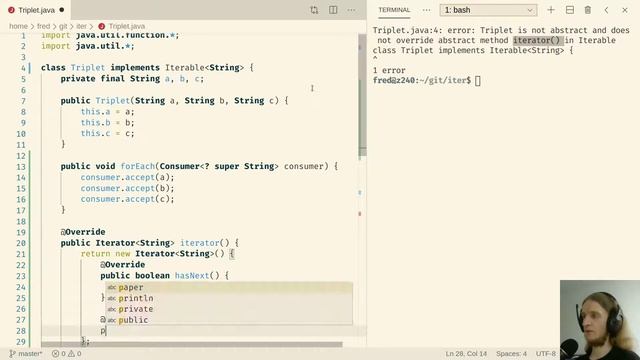This screenshot has height=360, width=640.
Task: Choose the private autocomplete suggestion
Action: [x=229, y=309]
